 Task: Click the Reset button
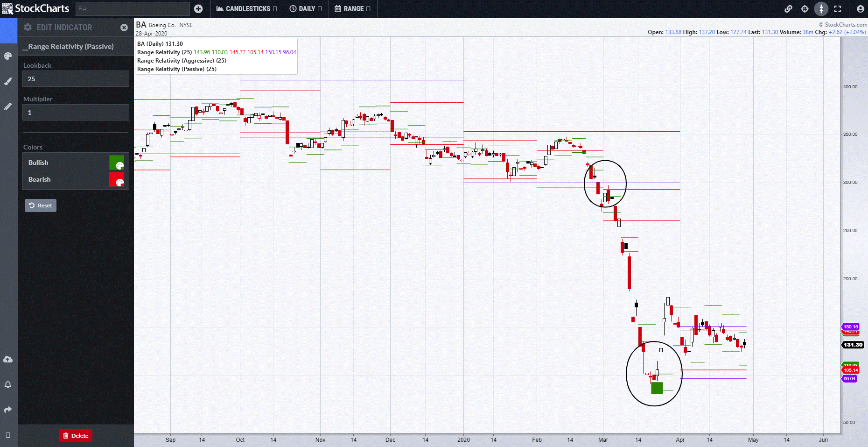41,206
